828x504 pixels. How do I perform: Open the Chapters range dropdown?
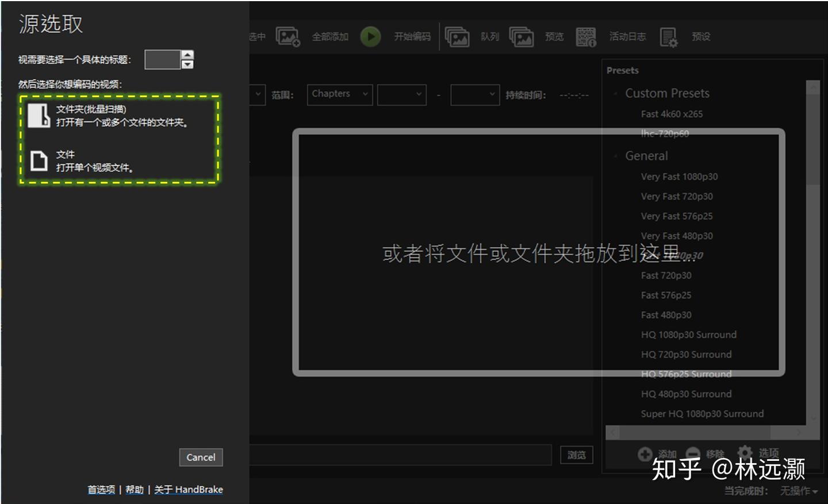click(x=340, y=95)
